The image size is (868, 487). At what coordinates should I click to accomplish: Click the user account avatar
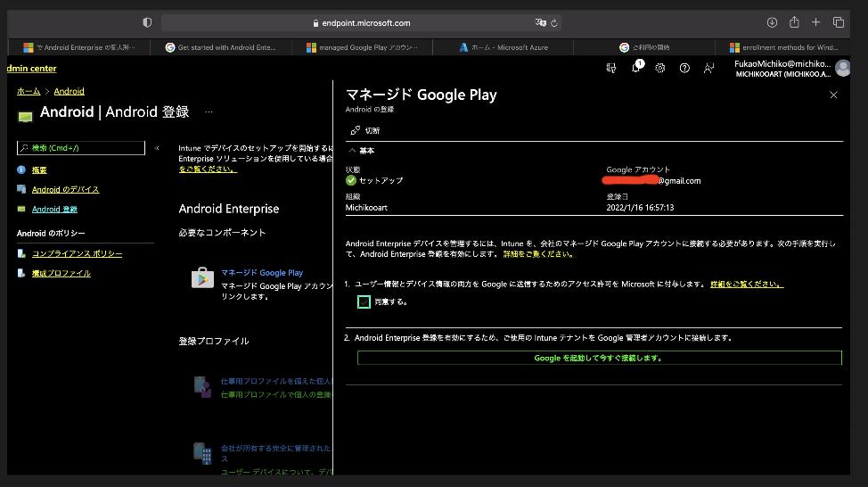(x=842, y=68)
